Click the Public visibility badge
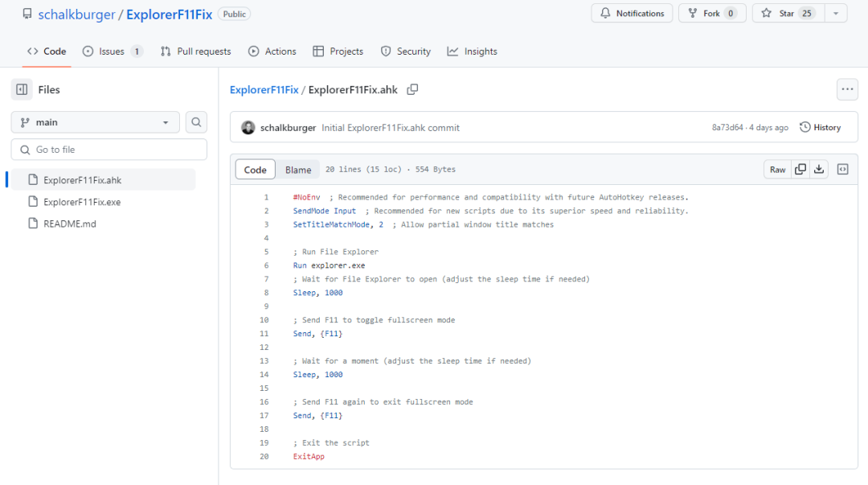This screenshot has width=868, height=485. pos(234,14)
